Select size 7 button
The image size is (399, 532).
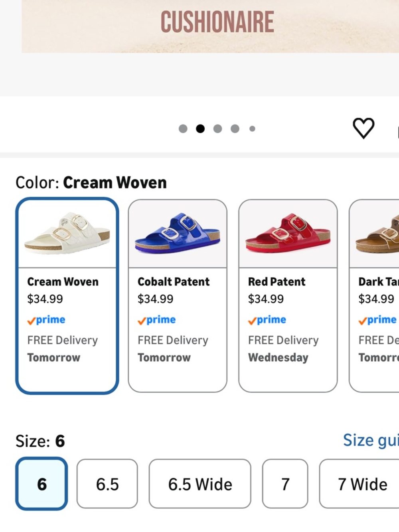(285, 484)
